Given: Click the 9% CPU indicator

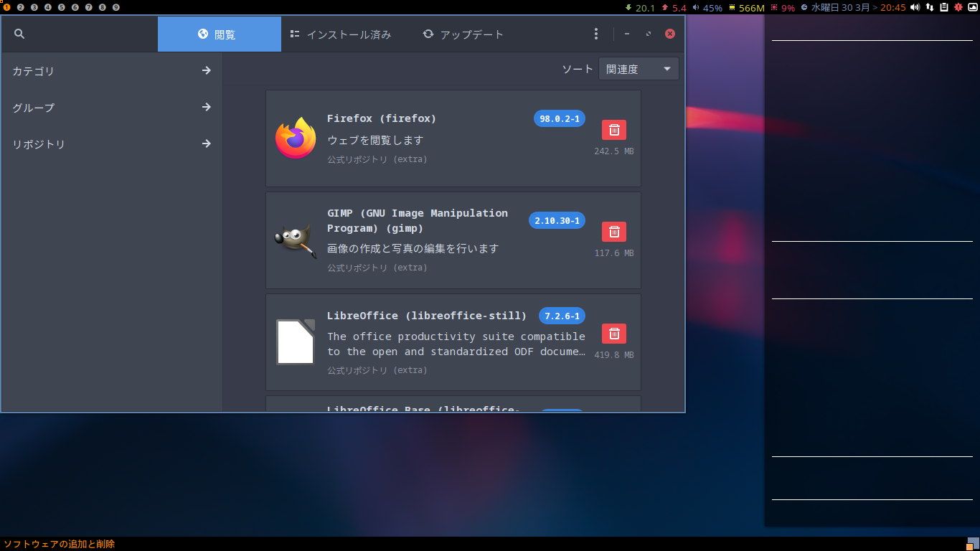Looking at the screenshot, I should point(783,8).
